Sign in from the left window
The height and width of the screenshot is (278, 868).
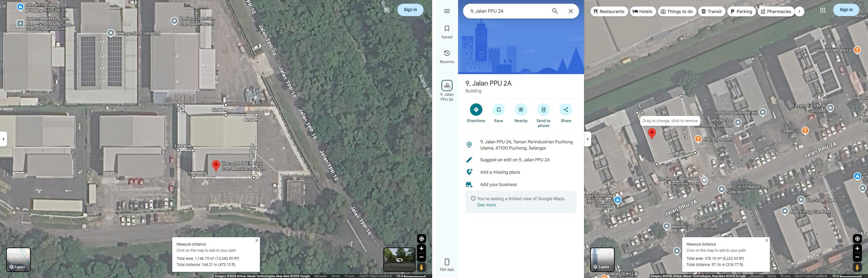pos(410,10)
